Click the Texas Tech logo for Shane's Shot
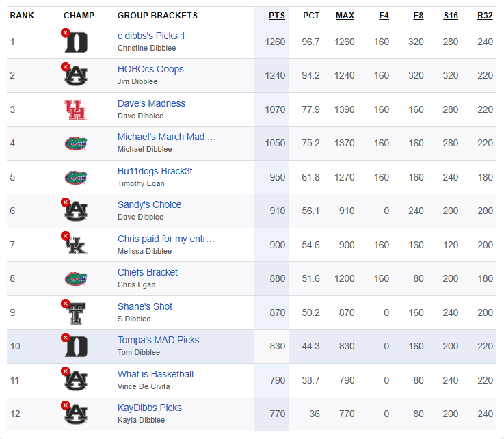 76,312
